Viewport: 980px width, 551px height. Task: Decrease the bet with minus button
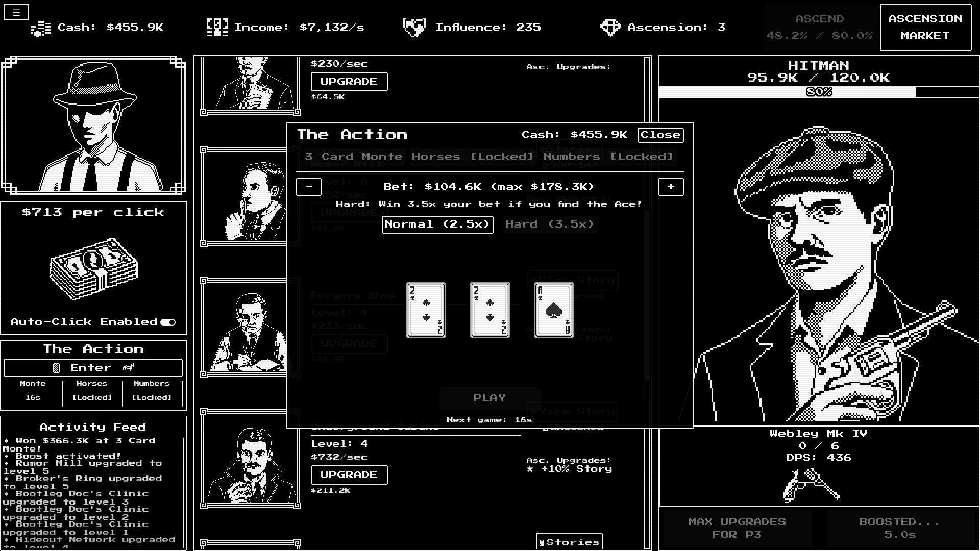tap(309, 187)
